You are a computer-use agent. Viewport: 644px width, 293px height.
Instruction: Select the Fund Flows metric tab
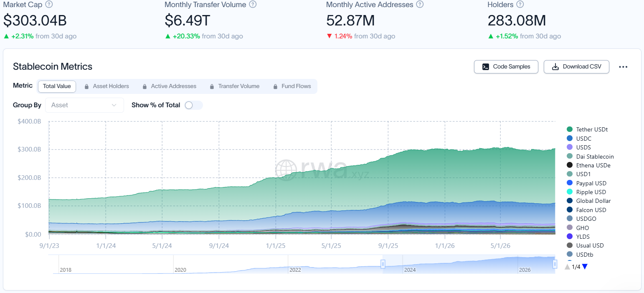pyautogui.click(x=292, y=86)
